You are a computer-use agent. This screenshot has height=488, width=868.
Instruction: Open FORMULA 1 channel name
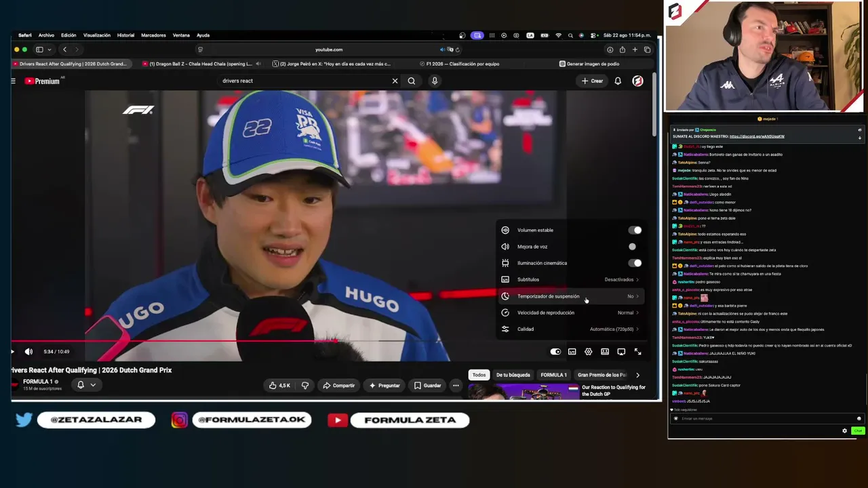(x=38, y=382)
